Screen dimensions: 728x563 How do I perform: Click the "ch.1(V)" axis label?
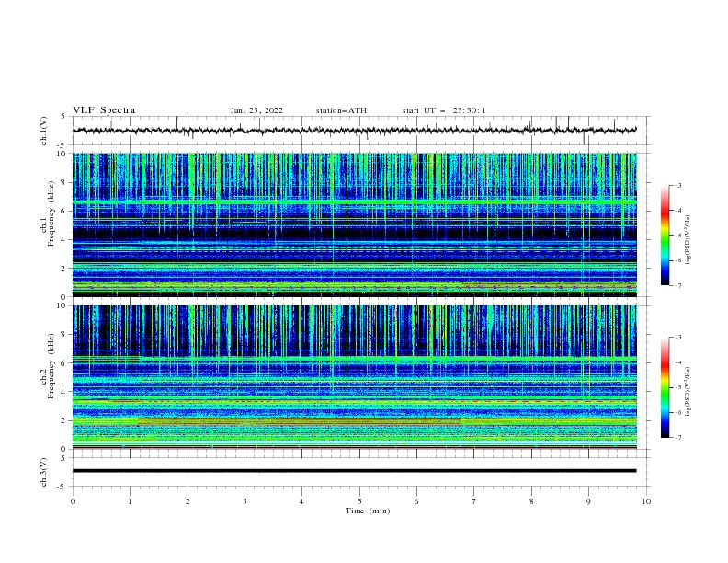[44, 131]
